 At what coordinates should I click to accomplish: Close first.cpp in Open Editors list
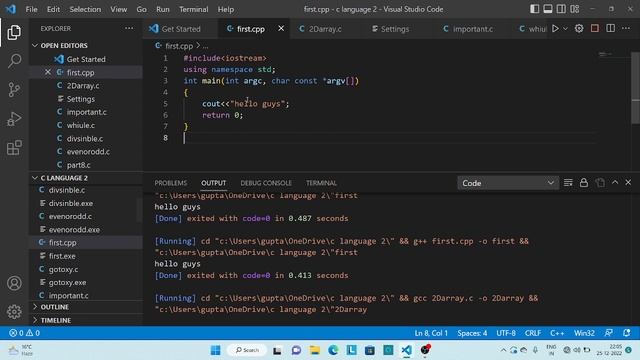48,72
